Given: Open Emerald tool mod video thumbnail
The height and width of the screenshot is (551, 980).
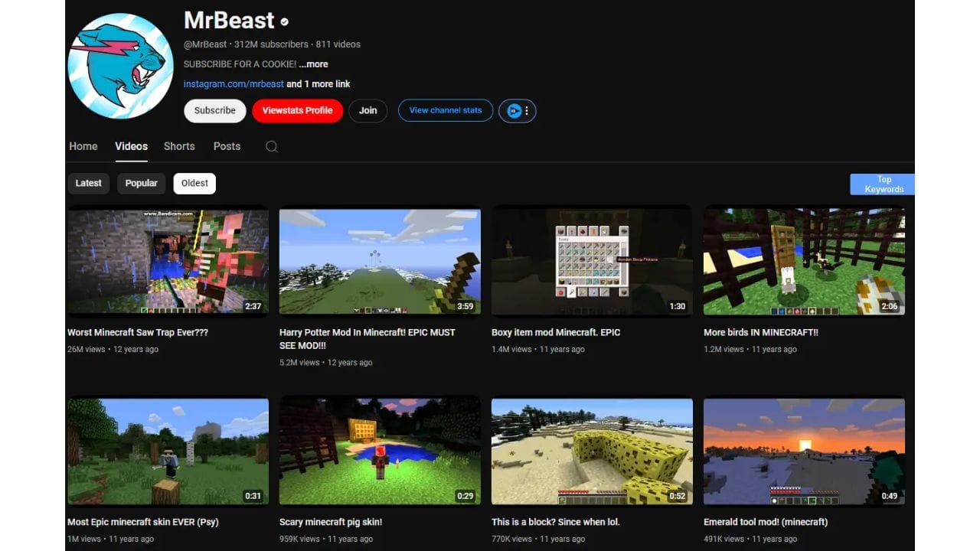Looking at the screenshot, I should click(804, 452).
